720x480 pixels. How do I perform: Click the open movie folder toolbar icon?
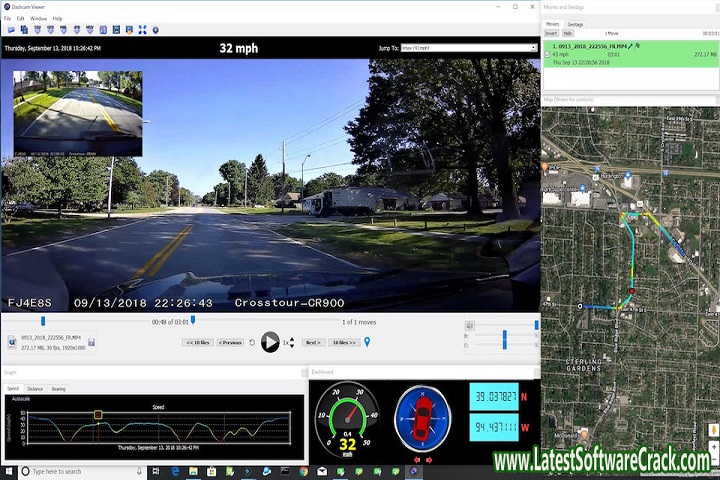click(x=10, y=30)
